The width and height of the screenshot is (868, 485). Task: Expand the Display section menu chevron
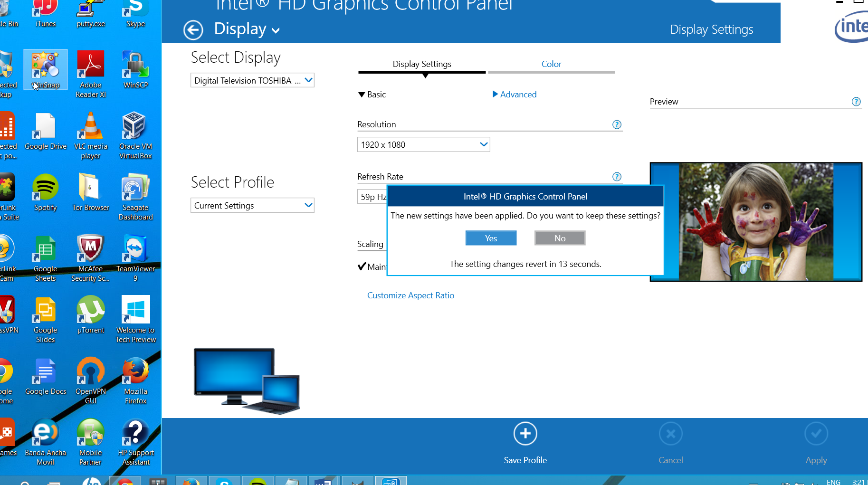point(276,31)
